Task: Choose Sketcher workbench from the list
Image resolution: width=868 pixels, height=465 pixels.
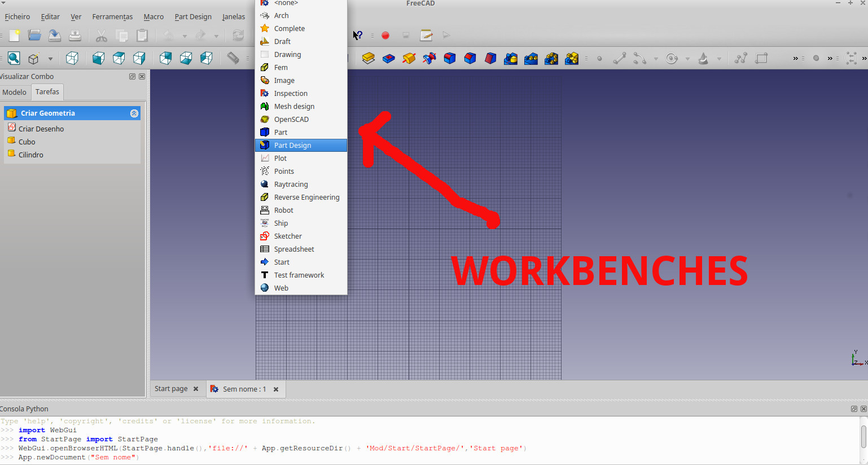Action: pyautogui.click(x=301, y=236)
